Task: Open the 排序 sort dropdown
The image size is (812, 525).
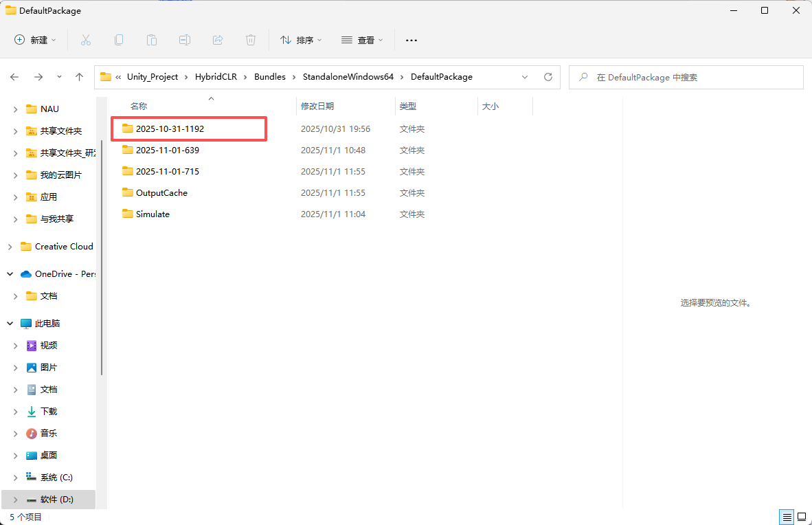Action: coord(301,40)
